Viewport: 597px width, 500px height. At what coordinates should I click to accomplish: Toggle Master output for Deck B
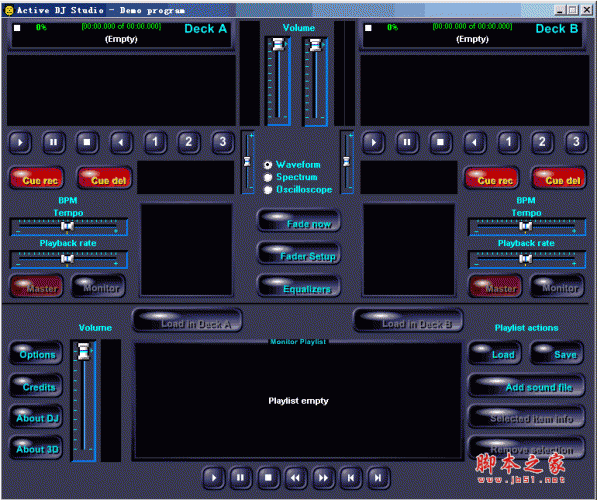(x=495, y=286)
